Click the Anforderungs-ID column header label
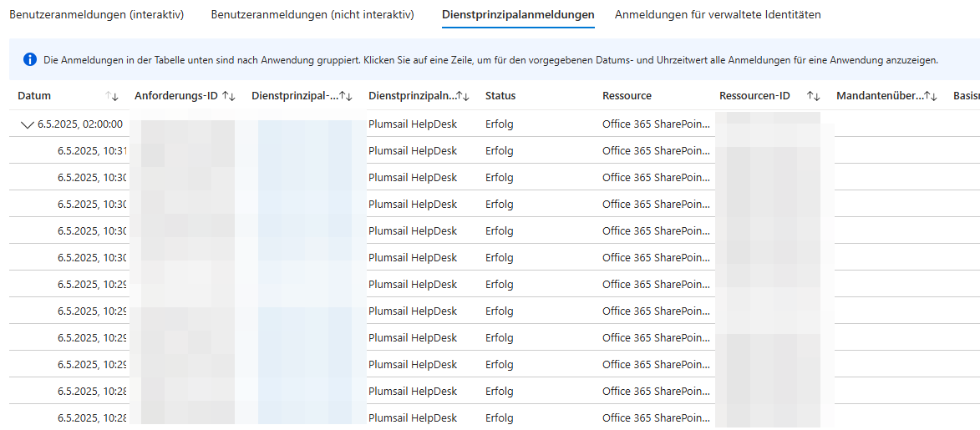Viewport: 980px width, 430px height. [x=175, y=96]
